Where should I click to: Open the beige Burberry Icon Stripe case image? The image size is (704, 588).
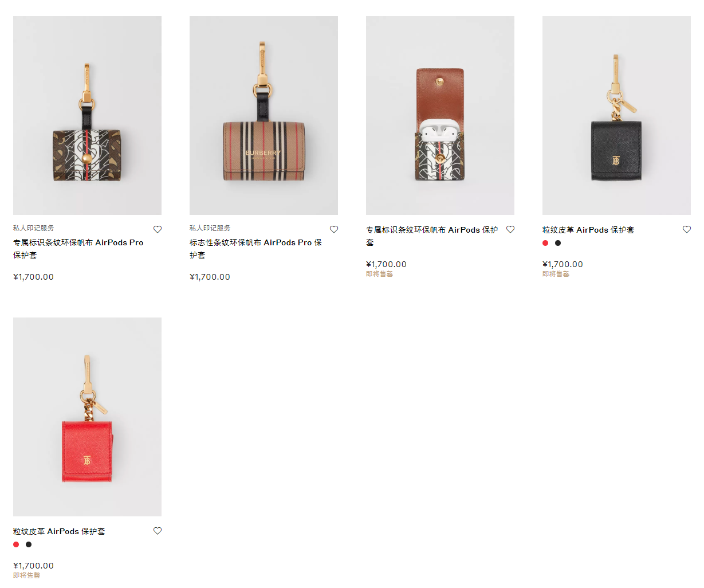pyautogui.click(x=263, y=115)
